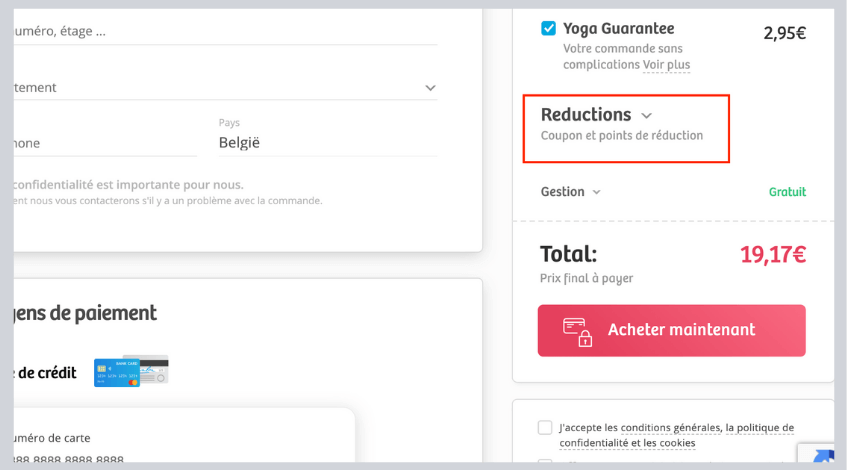Uncheck the Yoga Guarantee checkbox
Viewport: 847px width, 470px height.
(548, 29)
